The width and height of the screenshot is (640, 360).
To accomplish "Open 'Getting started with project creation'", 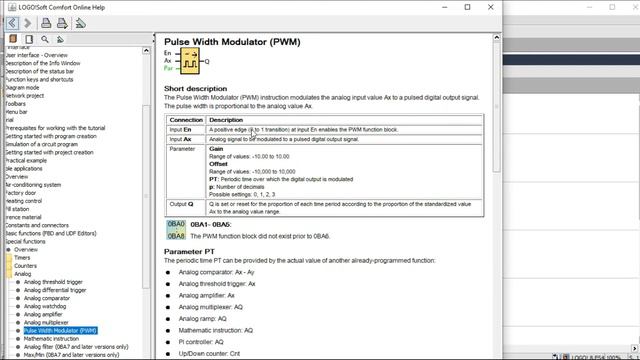I will pyautogui.click(x=49, y=152).
